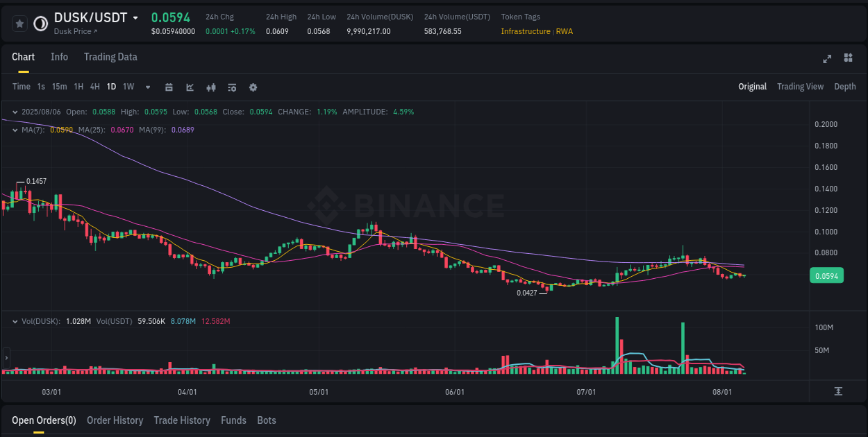The image size is (868, 437).
Task: Open chart settings via the gear icon
Action: [x=253, y=87]
